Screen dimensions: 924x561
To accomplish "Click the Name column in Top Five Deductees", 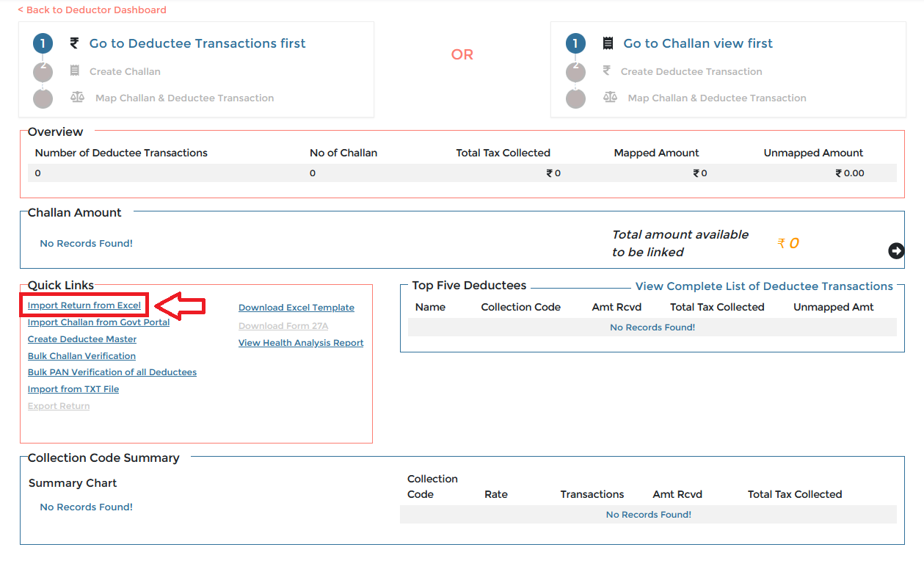I will click(430, 307).
